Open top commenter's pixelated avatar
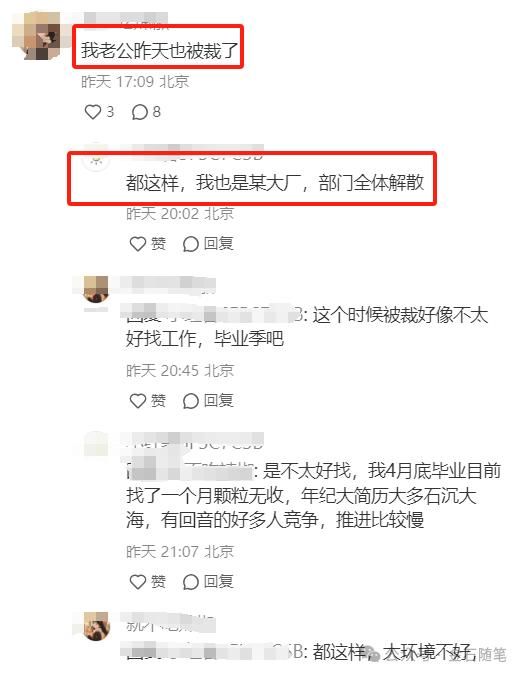524x676 pixels. [x=38, y=35]
